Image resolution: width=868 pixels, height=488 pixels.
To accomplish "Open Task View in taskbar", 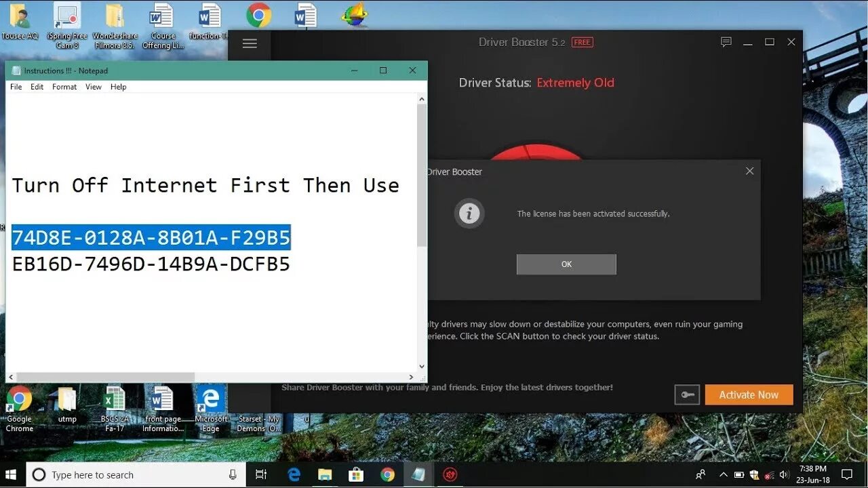I will click(261, 474).
